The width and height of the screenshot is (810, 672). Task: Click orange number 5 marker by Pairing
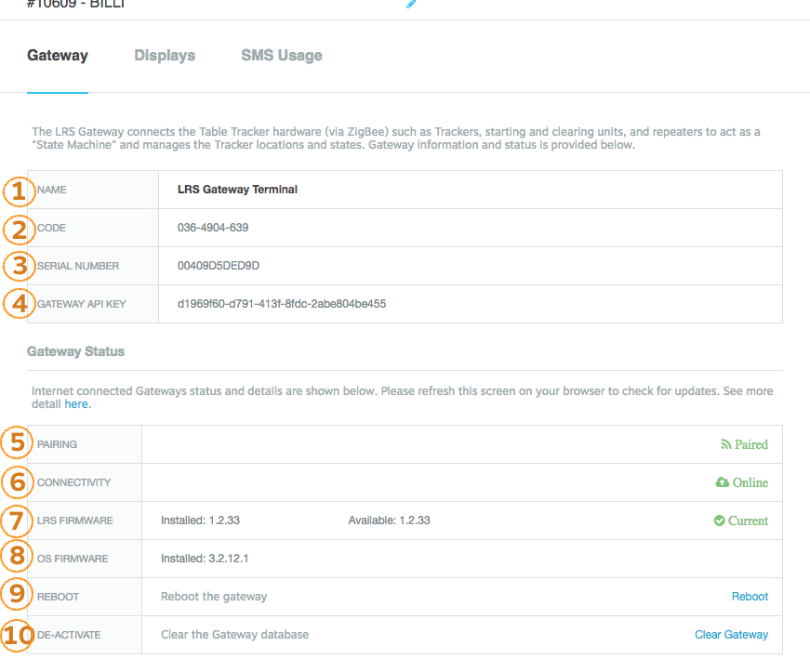pyautogui.click(x=17, y=442)
